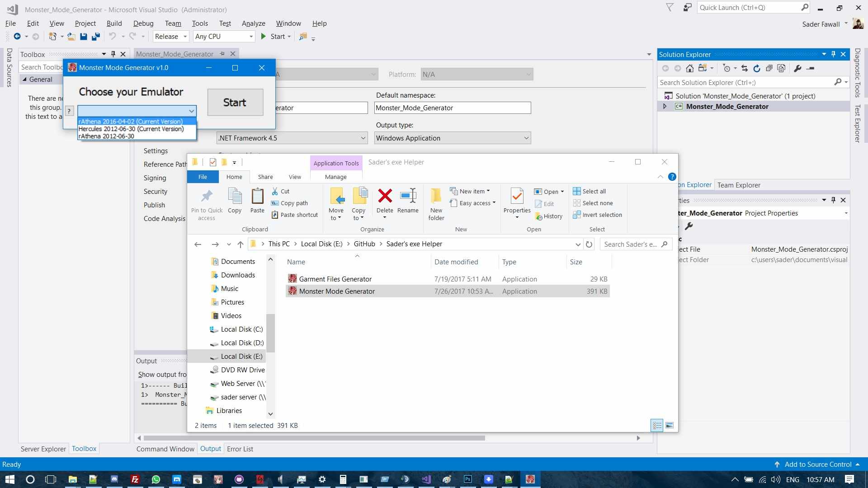This screenshot has height=488, width=868.
Task: Pin the Toolbox panel with auto-hide pushpin
Action: pyautogui.click(x=113, y=54)
